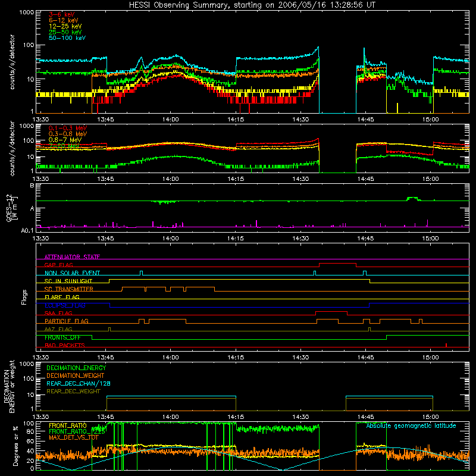Click the GAP_FLAG label
476x476 pixels.
[58, 265]
